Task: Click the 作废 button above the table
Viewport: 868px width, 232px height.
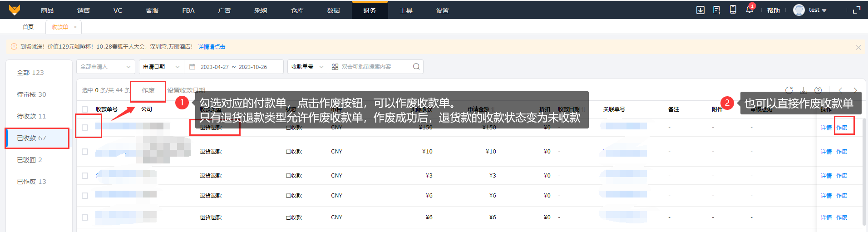Action: [148, 90]
